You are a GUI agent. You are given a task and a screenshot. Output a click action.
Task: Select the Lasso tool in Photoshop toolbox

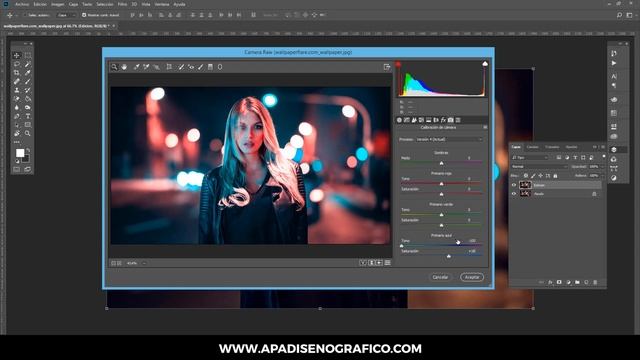[x=17, y=64]
